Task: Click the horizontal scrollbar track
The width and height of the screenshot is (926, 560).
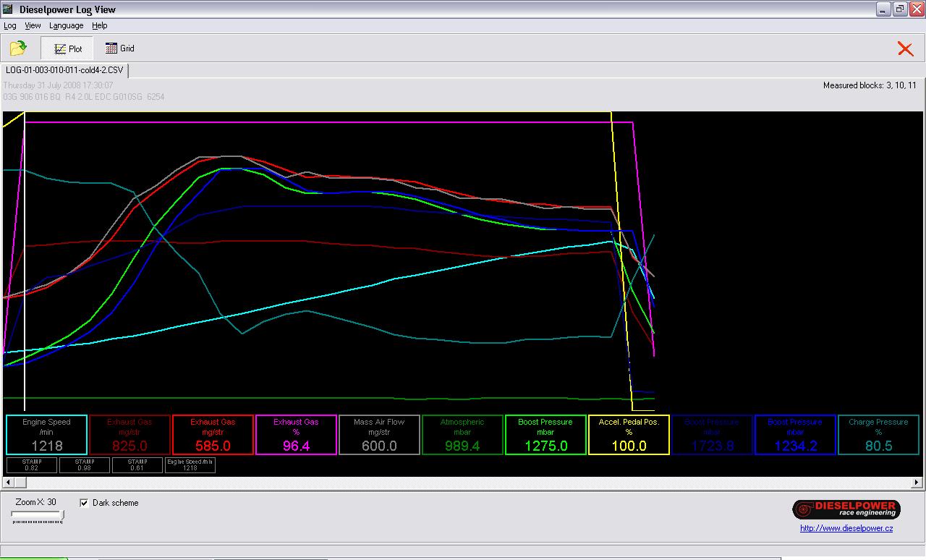Action: (463, 482)
